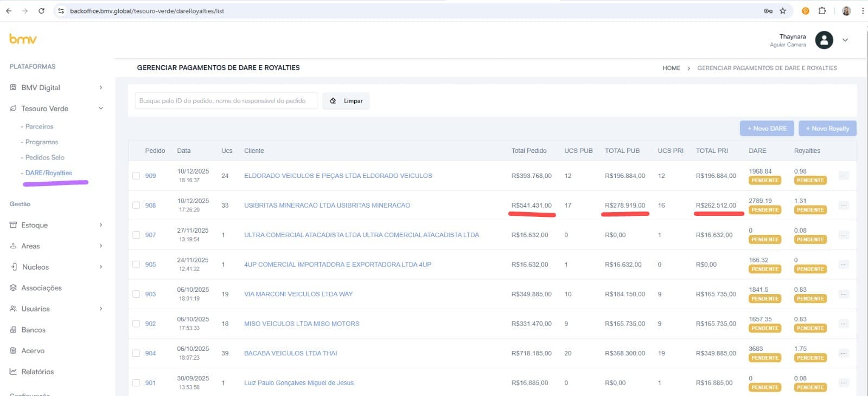This screenshot has width=868, height=396.
Task: Open the browser three-dot menu
Action: (863, 11)
